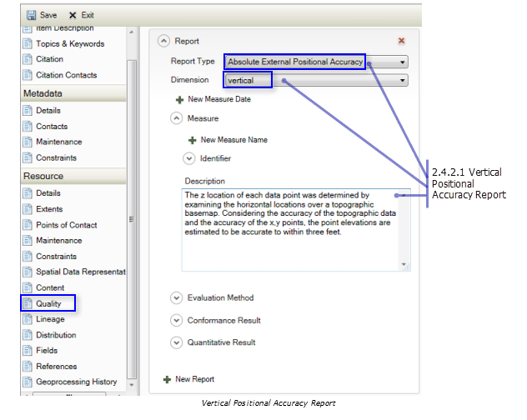Click inside the Description text area
Screen dimensions: 527x420
(296, 230)
